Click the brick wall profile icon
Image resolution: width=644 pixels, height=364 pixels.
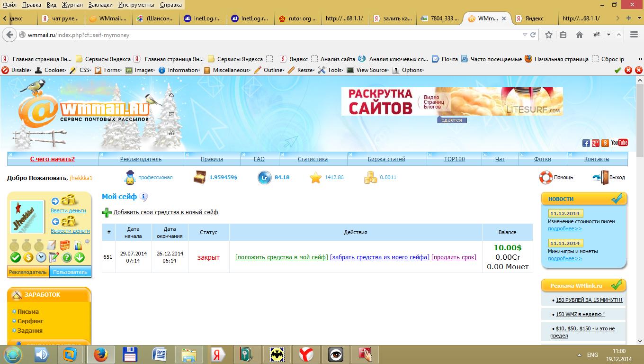[x=65, y=245]
